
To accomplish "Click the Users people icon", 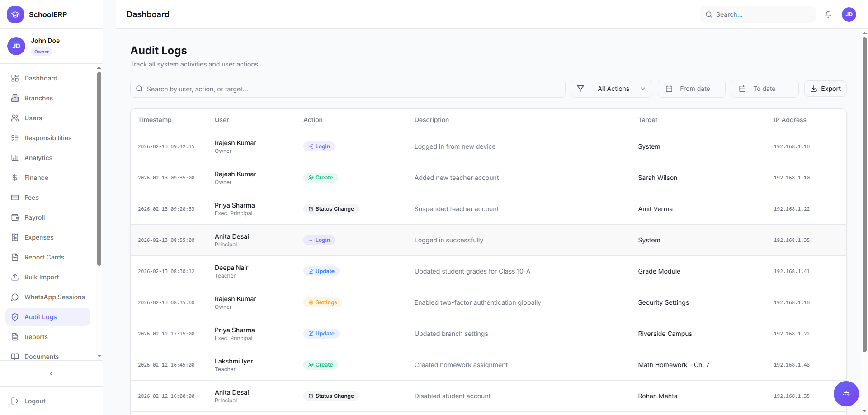I will tap(15, 118).
